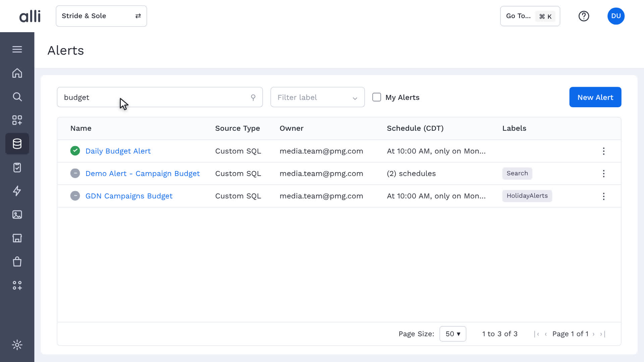Image resolution: width=644 pixels, height=362 pixels.
Task: Sort by Source Type column header
Action: click(x=237, y=128)
